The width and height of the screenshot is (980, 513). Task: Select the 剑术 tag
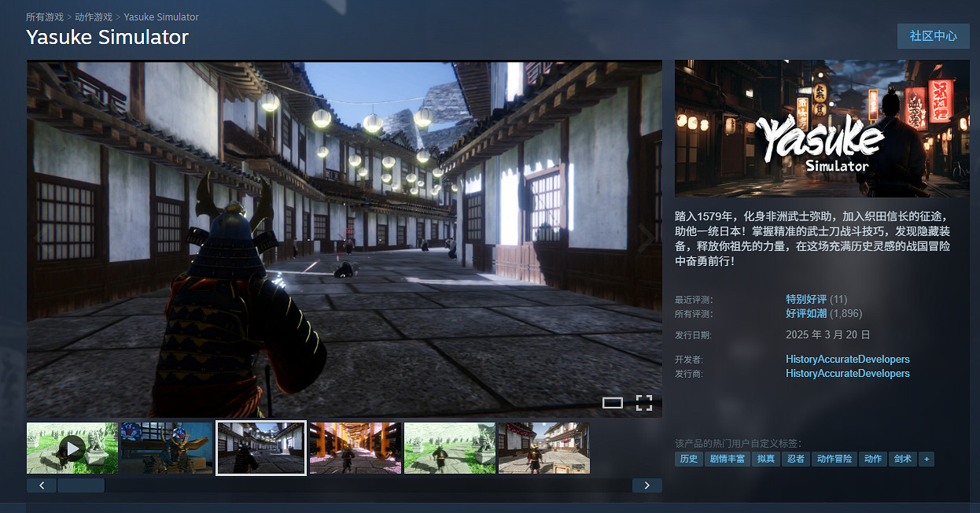[902, 459]
